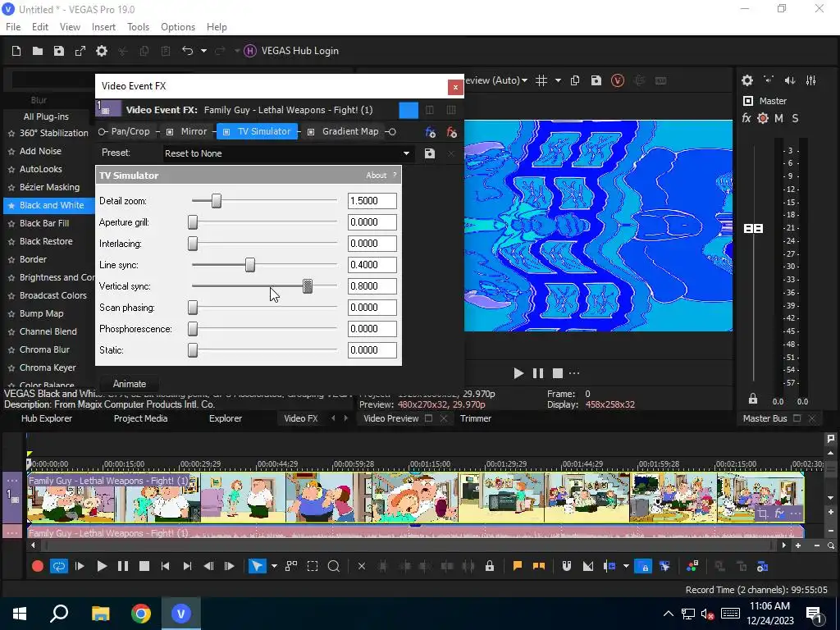This screenshot has width=840, height=630.
Task: Open the VEGAS Hub Login
Action: 291,51
